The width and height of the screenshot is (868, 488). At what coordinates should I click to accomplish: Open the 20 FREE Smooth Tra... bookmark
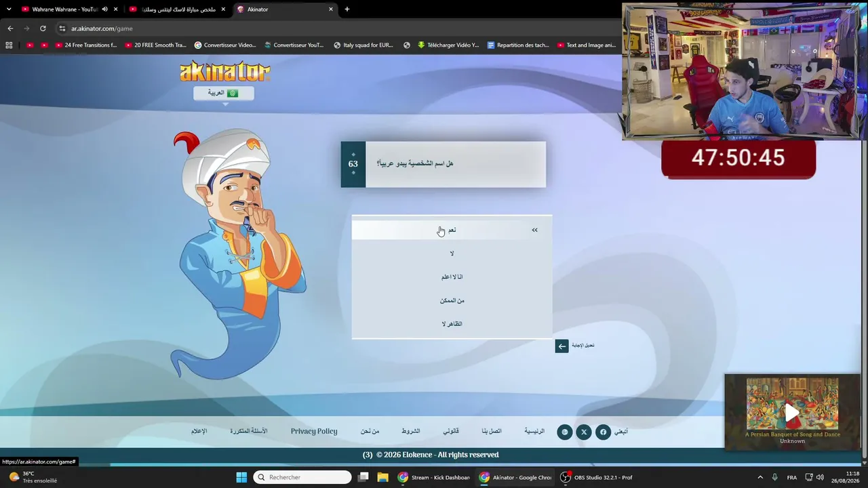tap(155, 45)
